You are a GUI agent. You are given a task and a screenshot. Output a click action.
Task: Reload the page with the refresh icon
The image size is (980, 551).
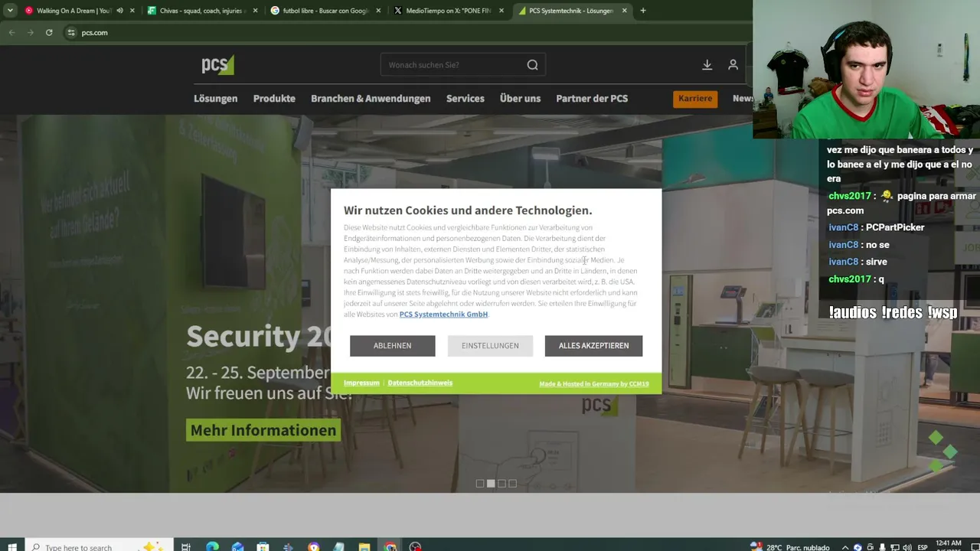click(x=49, y=32)
